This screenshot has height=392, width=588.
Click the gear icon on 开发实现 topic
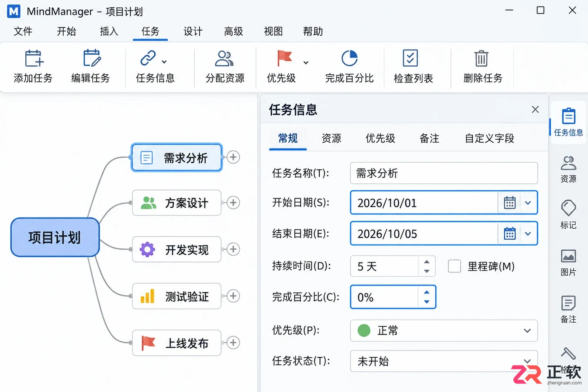coord(147,249)
